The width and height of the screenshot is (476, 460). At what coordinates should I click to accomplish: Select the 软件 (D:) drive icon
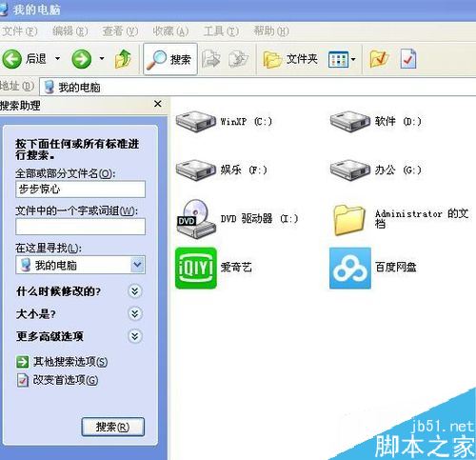349,121
